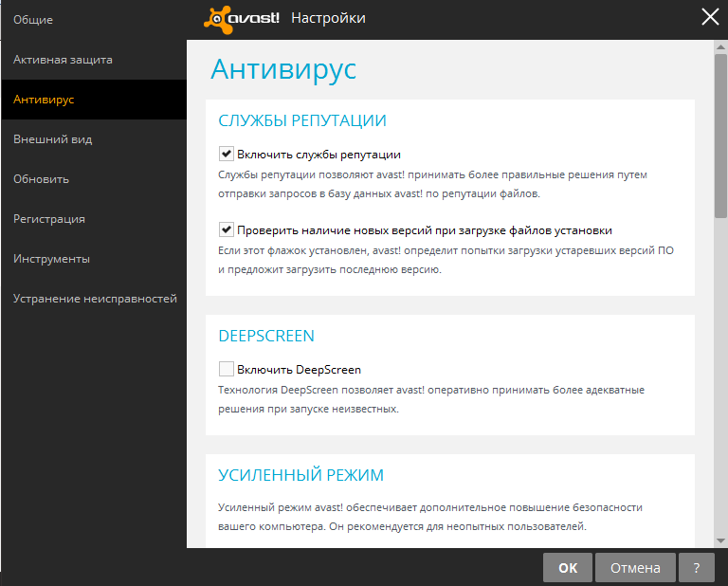Click description starting 'Усиленный режим avast! обеспечивает'
Viewport: 728px width, 586px height.
click(430, 517)
